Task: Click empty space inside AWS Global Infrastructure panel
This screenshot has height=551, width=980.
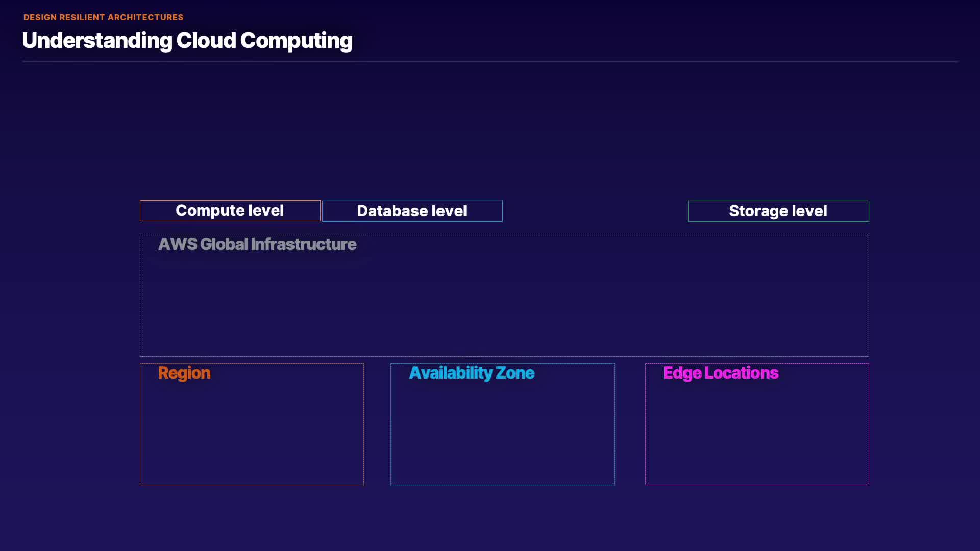Action: pos(504,306)
